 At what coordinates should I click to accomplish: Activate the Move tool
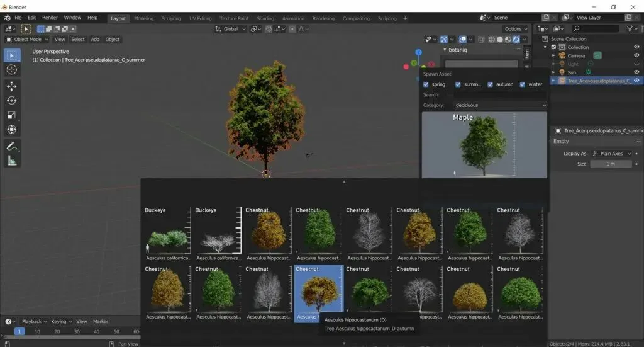click(11, 86)
